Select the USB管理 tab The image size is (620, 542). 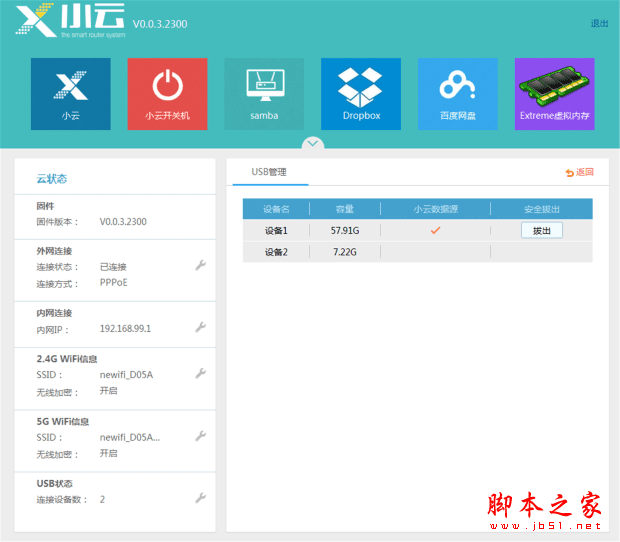point(269,172)
